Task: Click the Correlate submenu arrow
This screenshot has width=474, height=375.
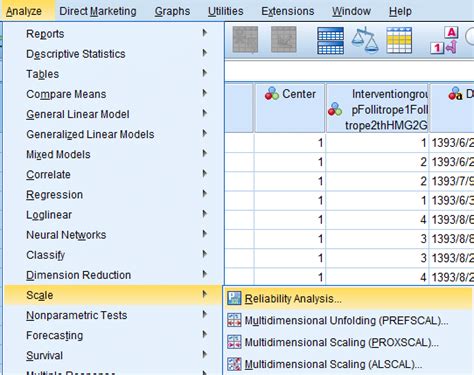Action: 205,173
